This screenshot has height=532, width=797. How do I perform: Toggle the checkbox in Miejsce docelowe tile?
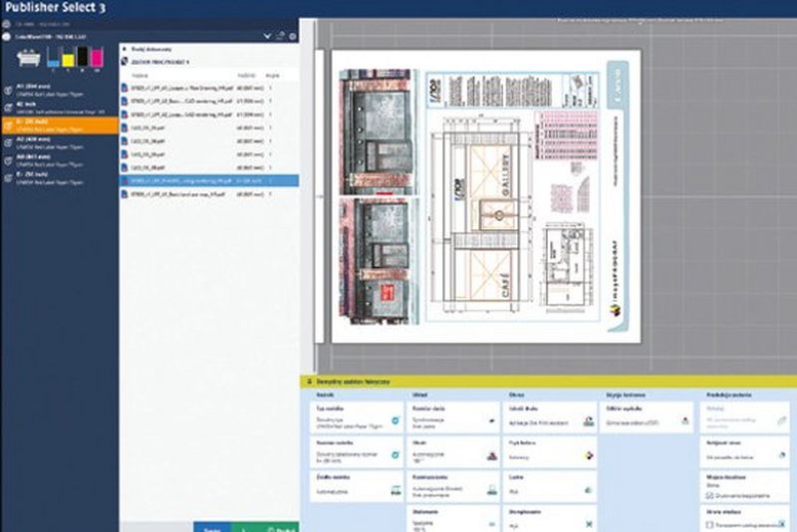[709, 495]
